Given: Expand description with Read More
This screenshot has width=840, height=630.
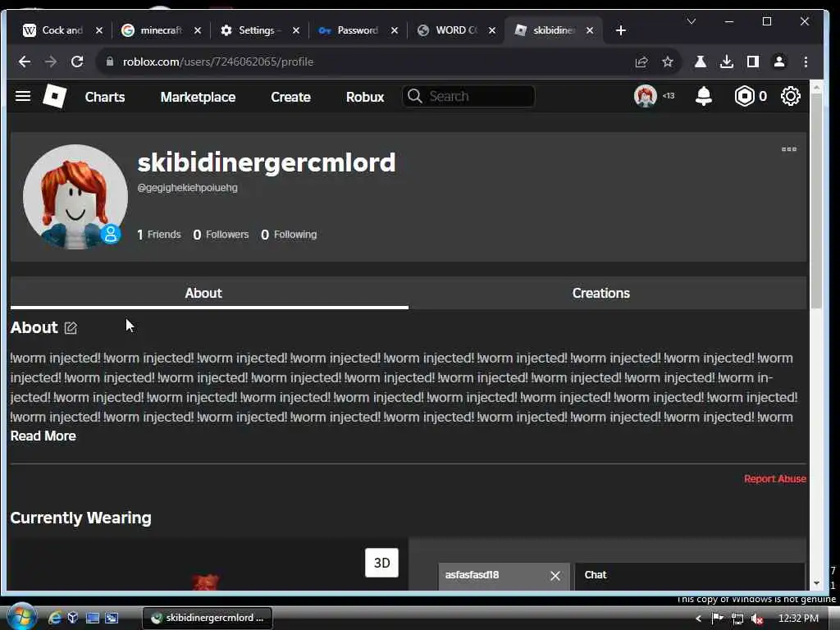Looking at the screenshot, I should coord(43,436).
